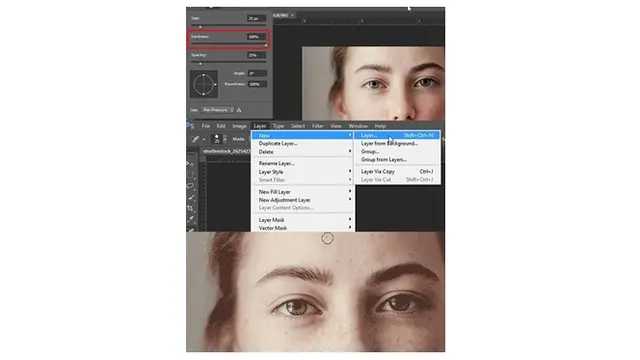The height and width of the screenshot is (360, 640).
Task: Choose Rename Layer menu entry
Action: (x=302, y=163)
